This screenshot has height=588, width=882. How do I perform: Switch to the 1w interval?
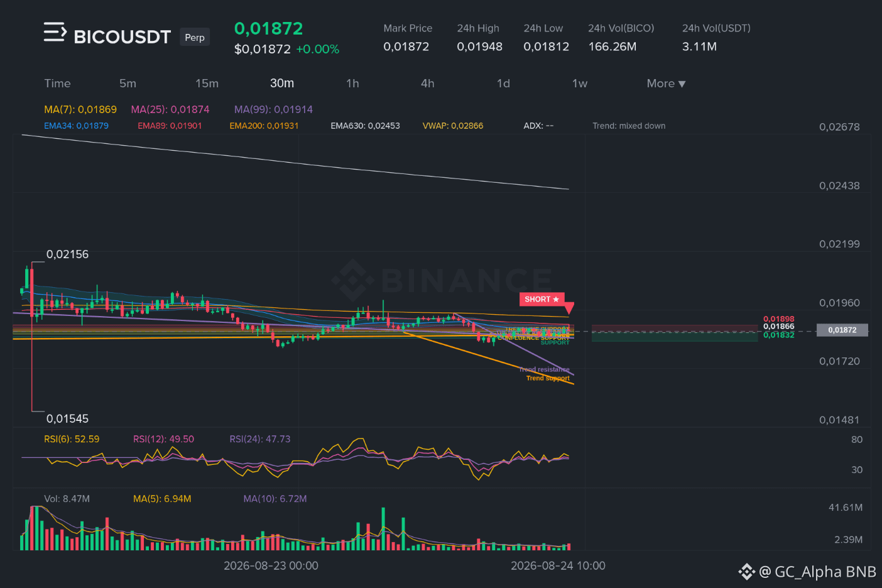(x=579, y=84)
